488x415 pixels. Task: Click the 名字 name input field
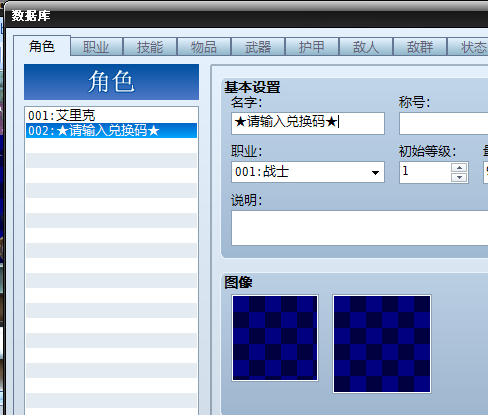(x=308, y=123)
